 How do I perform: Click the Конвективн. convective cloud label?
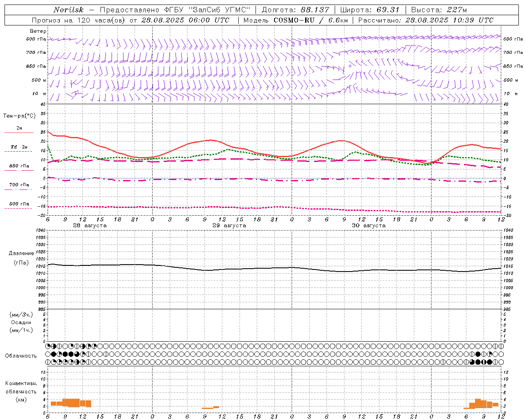pos(21,383)
